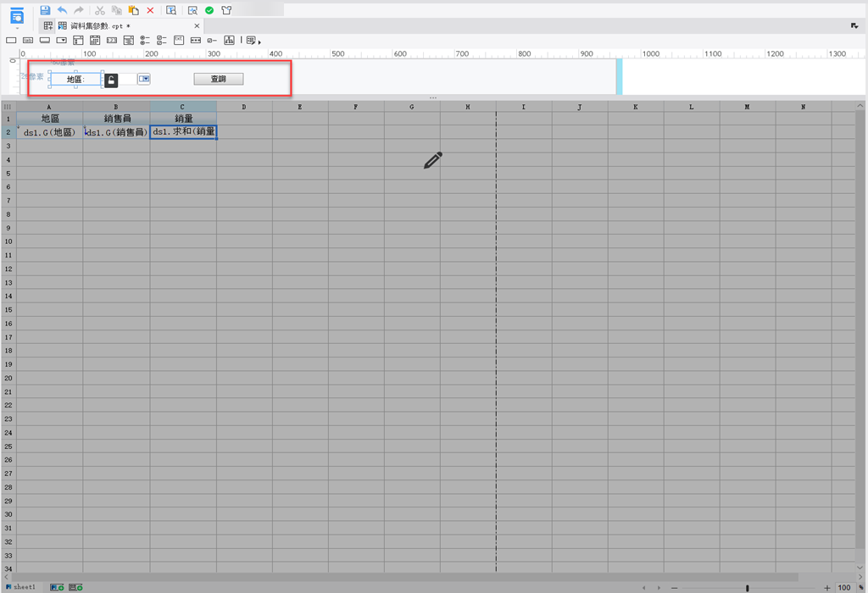Select cell A1 containing 地區
Image resolution: width=868 pixels, height=593 pixels.
click(x=49, y=119)
